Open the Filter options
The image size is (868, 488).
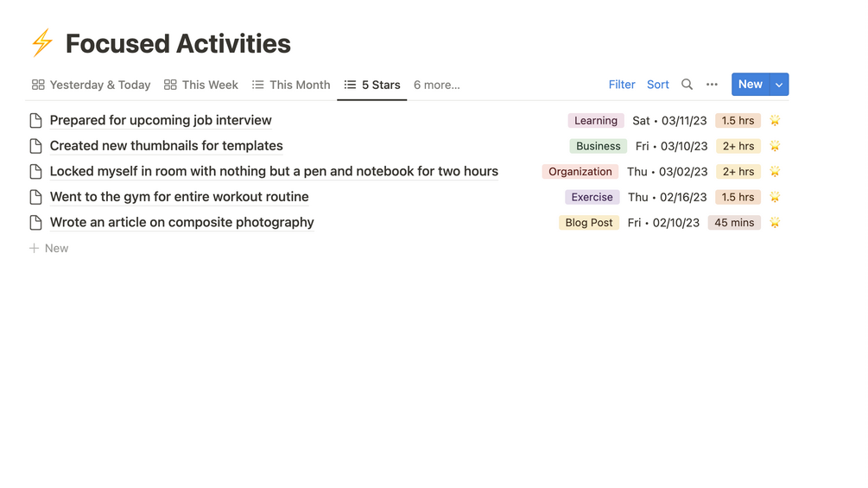[622, 85]
